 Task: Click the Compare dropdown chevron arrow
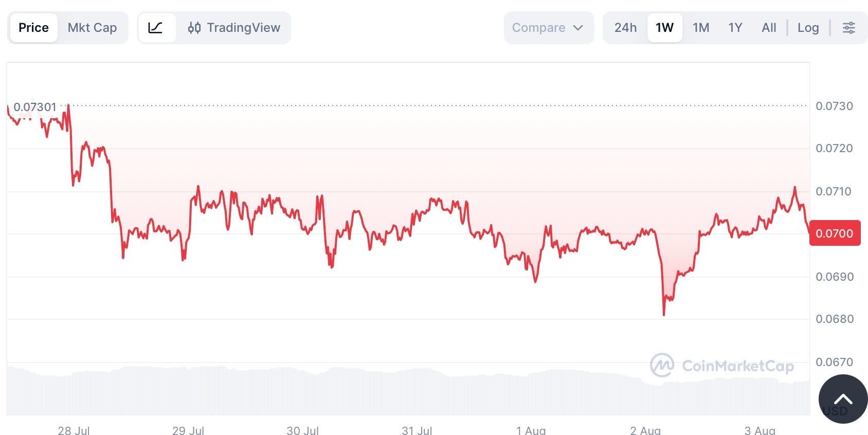point(578,28)
